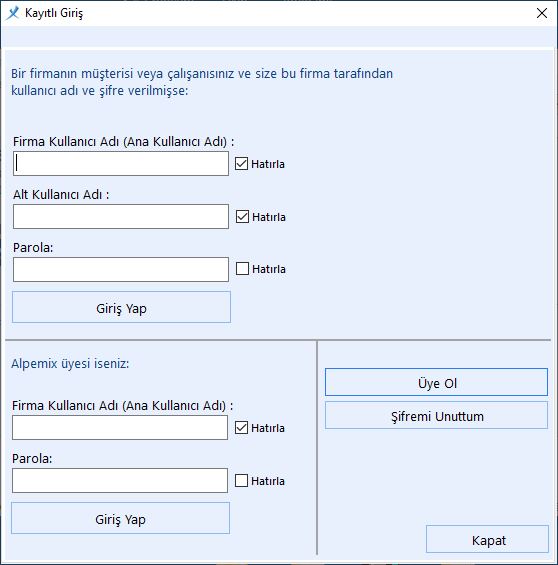Image resolution: width=558 pixels, height=565 pixels.
Task: Click the Alt Kullanıcı Adı label
Action: pos(61,195)
